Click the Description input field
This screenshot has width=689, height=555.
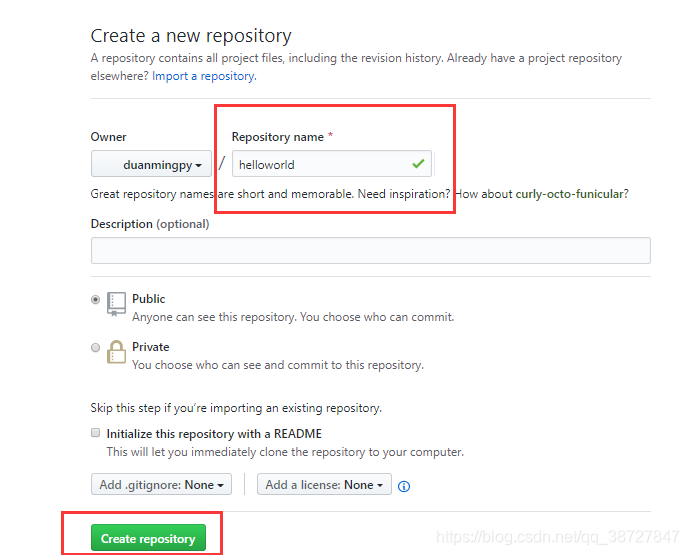point(370,250)
